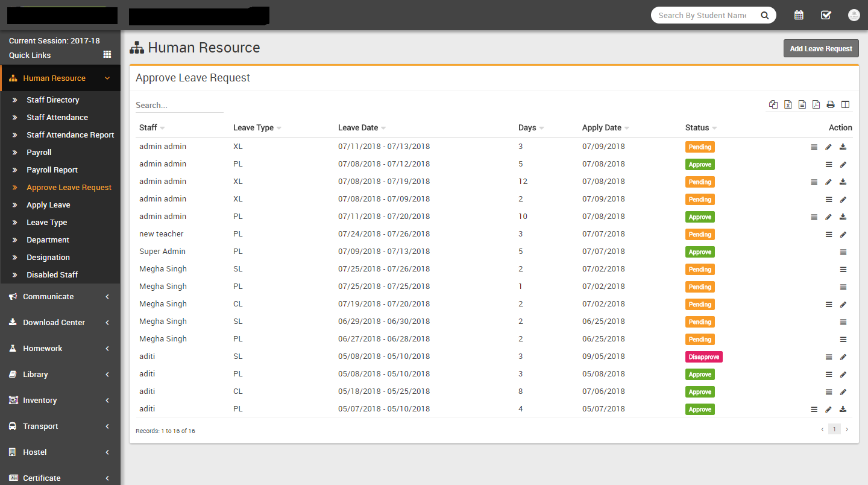Image resolution: width=868 pixels, height=485 pixels.
Task: Go to Payroll in the sidebar
Action: pyautogui.click(x=39, y=152)
